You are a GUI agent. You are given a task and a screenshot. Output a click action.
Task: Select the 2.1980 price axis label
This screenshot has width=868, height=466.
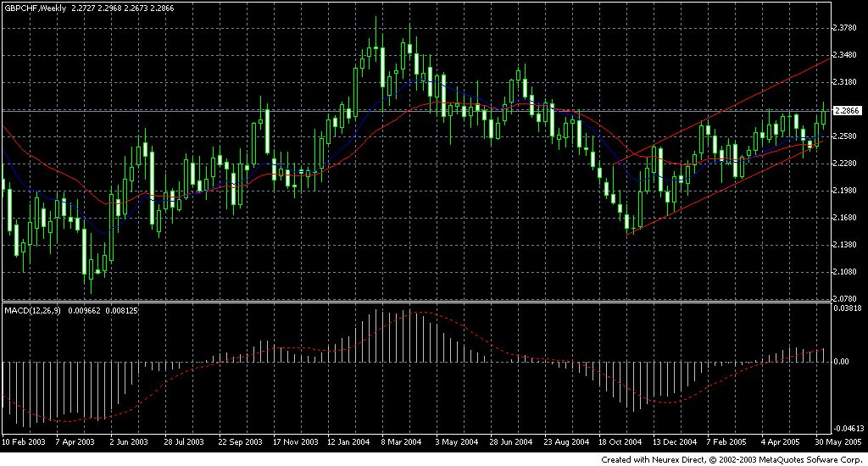[845, 191]
